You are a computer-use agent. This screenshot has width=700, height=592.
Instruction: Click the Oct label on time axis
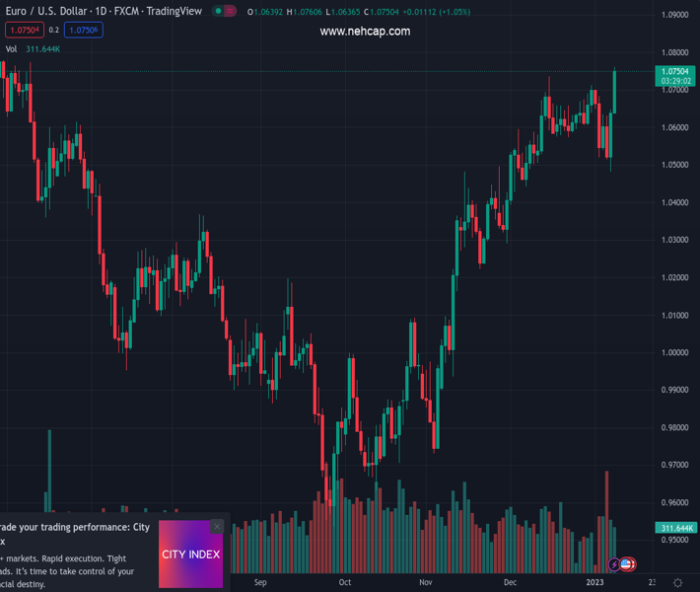[x=344, y=582]
